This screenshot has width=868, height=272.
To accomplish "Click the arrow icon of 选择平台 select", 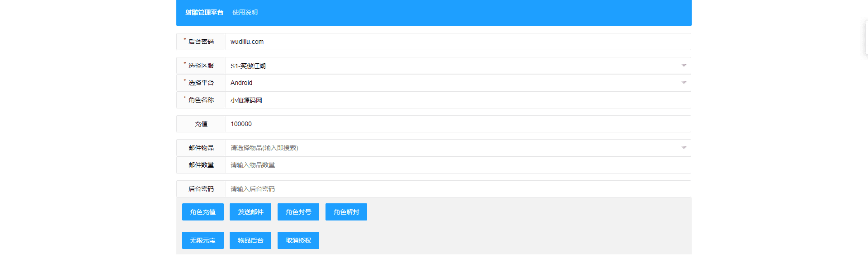I will (684, 83).
